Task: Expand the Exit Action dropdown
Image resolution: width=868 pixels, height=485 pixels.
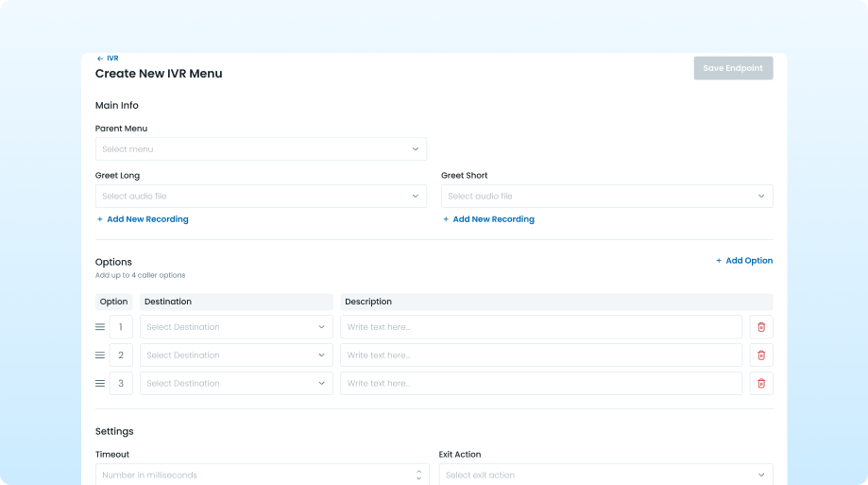Action: pos(605,475)
